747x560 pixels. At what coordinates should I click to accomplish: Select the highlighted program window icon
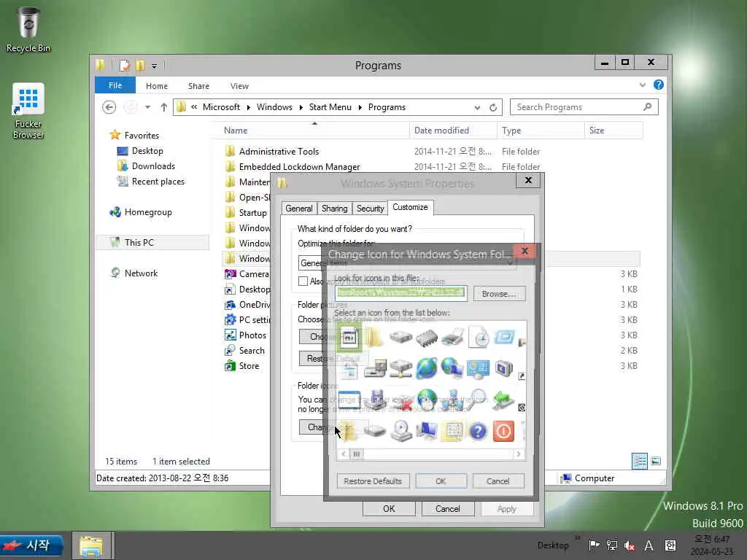[x=349, y=337]
